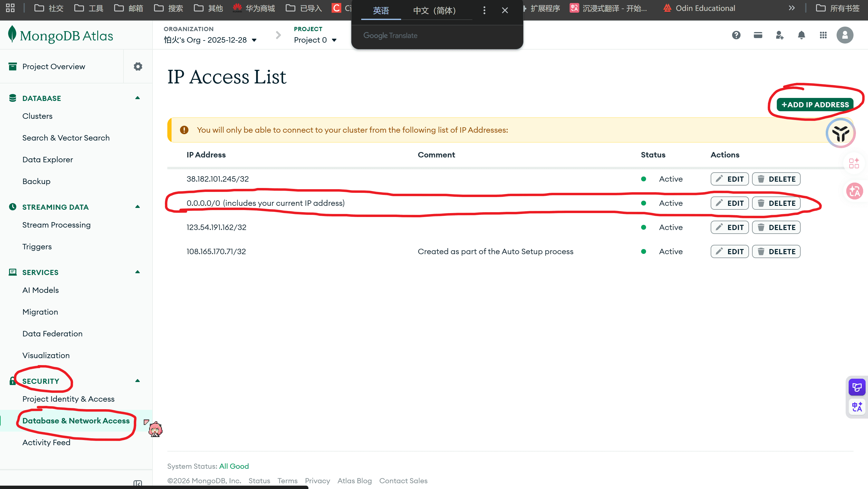Open the Organization dropdown
868x489 pixels.
210,40
